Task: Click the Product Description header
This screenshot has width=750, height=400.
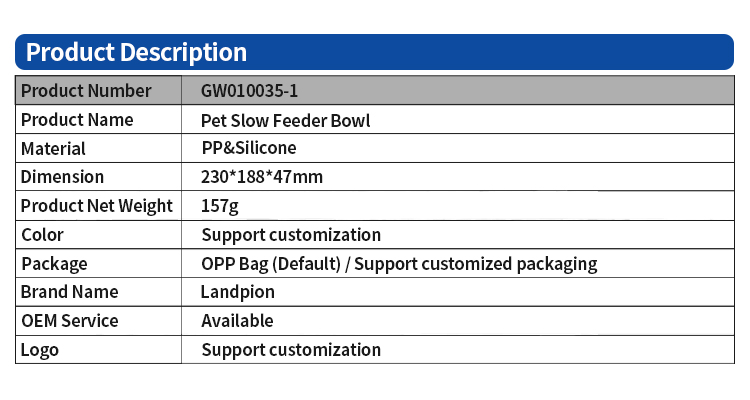Action: 135,52
